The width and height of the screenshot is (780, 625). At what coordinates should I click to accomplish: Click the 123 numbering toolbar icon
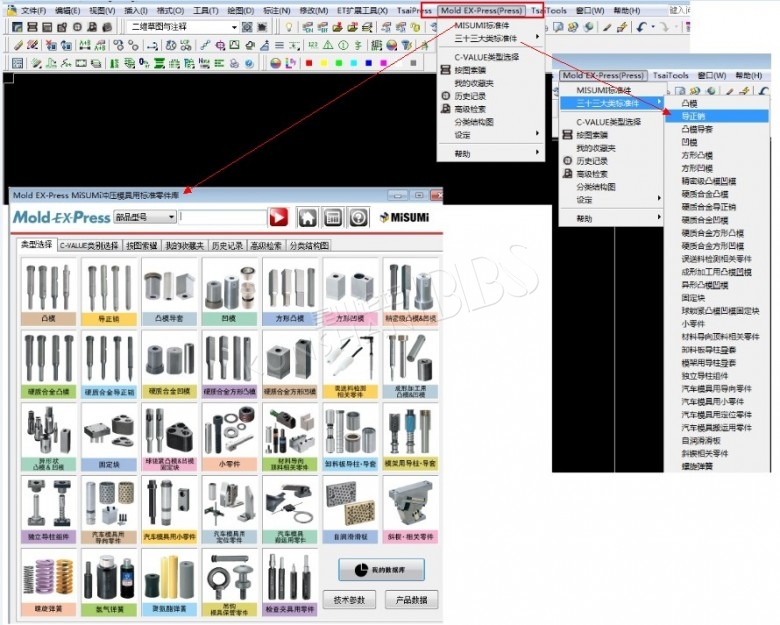[x=313, y=45]
